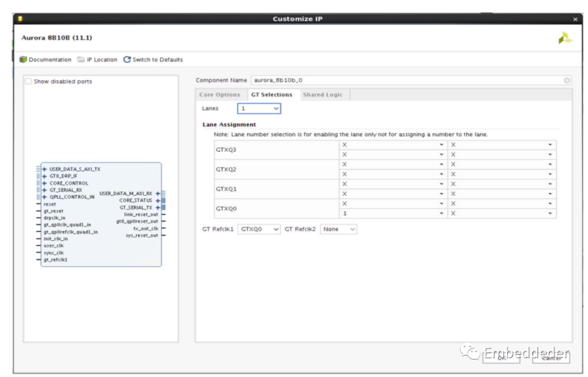Open the Lanes dropdown

259,109
